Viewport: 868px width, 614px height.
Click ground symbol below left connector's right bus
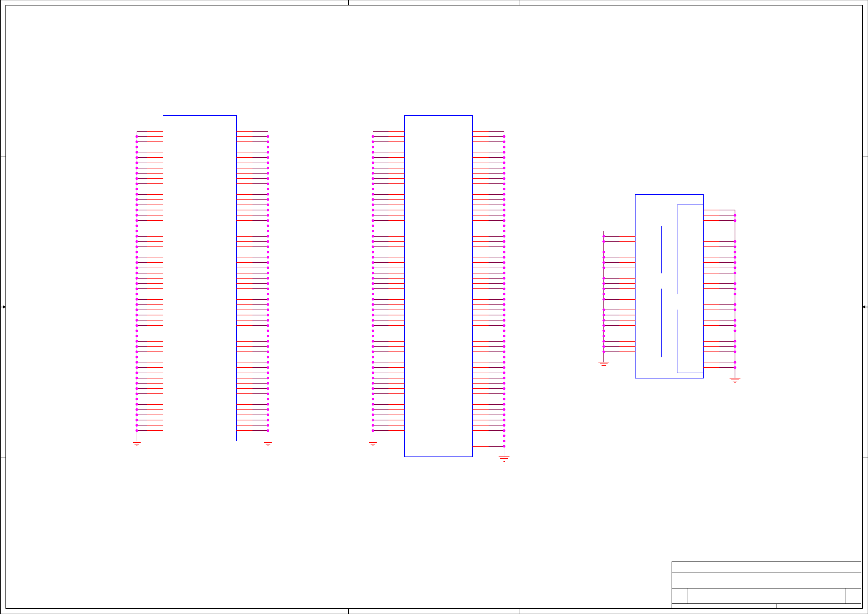[x=268, y=443]
